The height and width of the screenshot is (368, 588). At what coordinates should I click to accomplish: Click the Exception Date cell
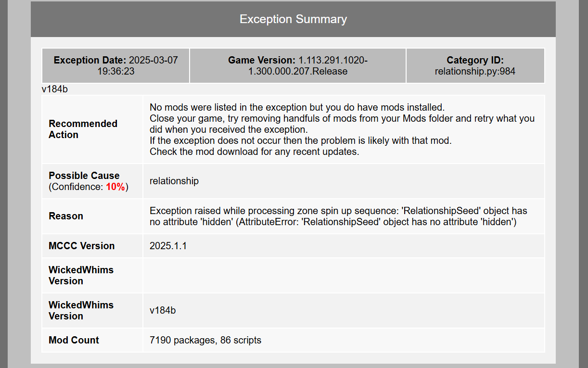coord(115,66)
